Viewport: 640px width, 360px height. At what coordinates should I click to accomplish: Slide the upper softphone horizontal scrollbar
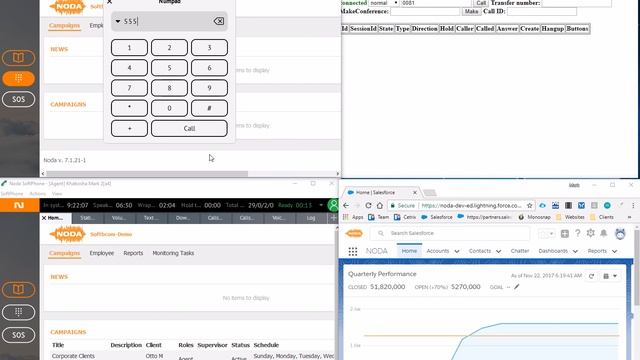tap(147, 174)
